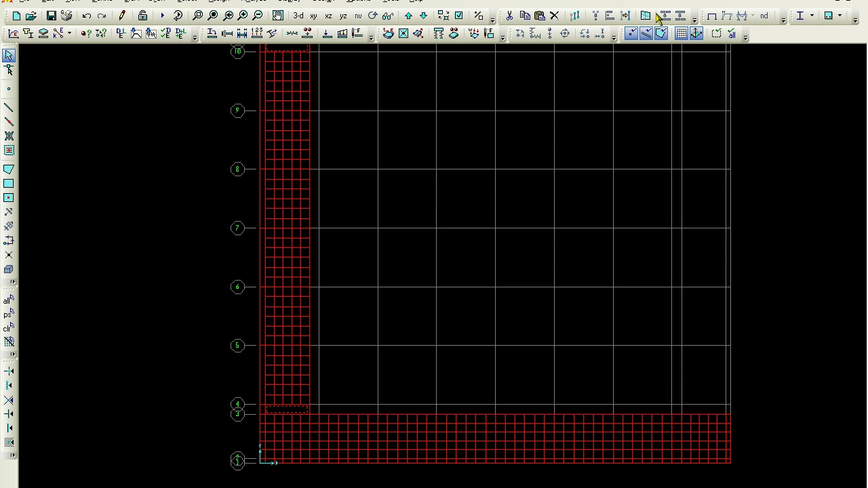Undo the last action
Image resolution: width=868 pixels, height=488 pixels.
(x=87, y=16)
